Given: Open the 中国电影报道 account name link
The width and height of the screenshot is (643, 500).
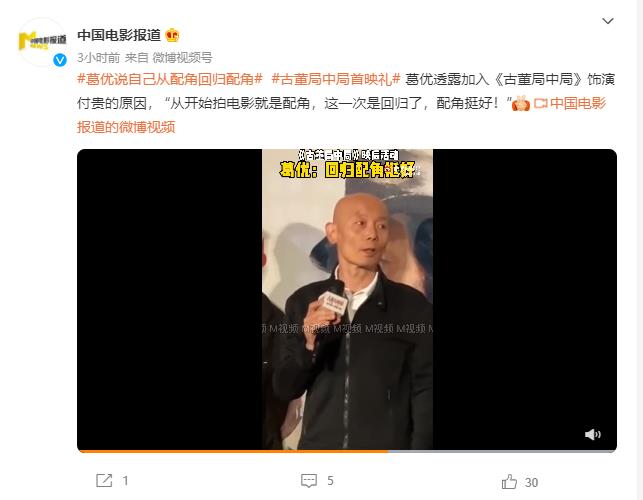Looking at the screenshot, I should tap(119, 35).
